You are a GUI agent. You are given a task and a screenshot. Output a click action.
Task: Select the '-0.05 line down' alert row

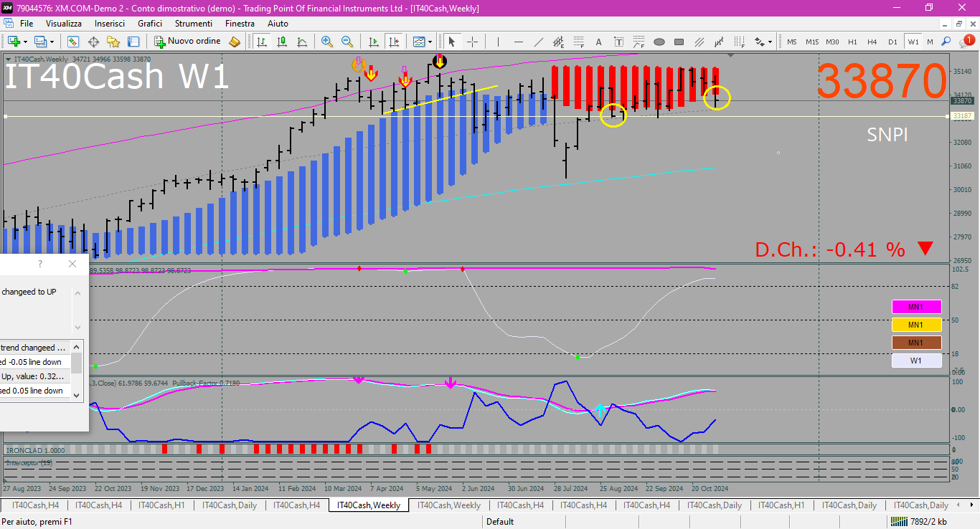[35, 362]
